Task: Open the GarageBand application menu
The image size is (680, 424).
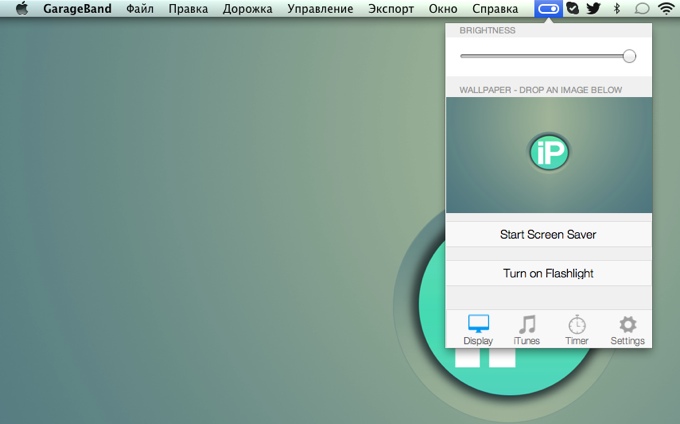Action: (x=77, y=9)
